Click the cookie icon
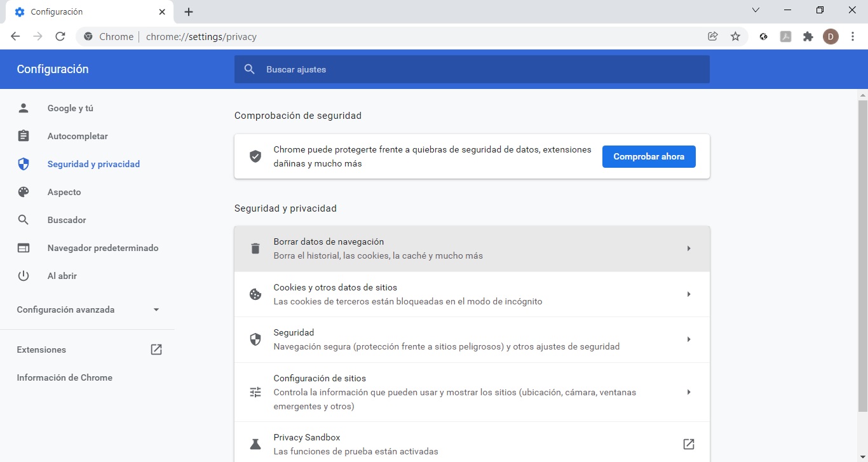The height and width of the screenshot is (462, 868). coord(255,294)
